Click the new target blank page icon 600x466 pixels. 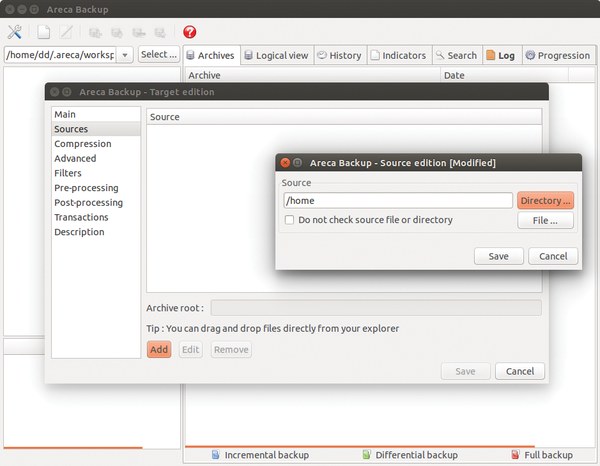tap(44, 32)
